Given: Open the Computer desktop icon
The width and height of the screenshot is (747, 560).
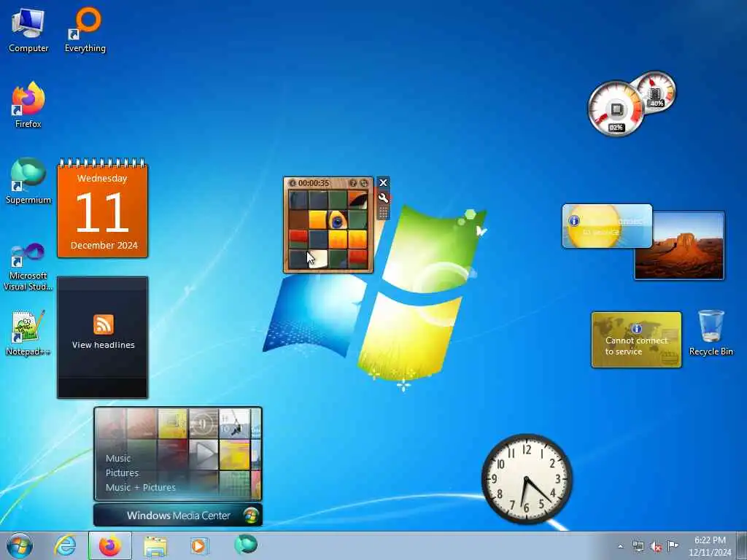Looking at the screenshot, I should 28,29.
